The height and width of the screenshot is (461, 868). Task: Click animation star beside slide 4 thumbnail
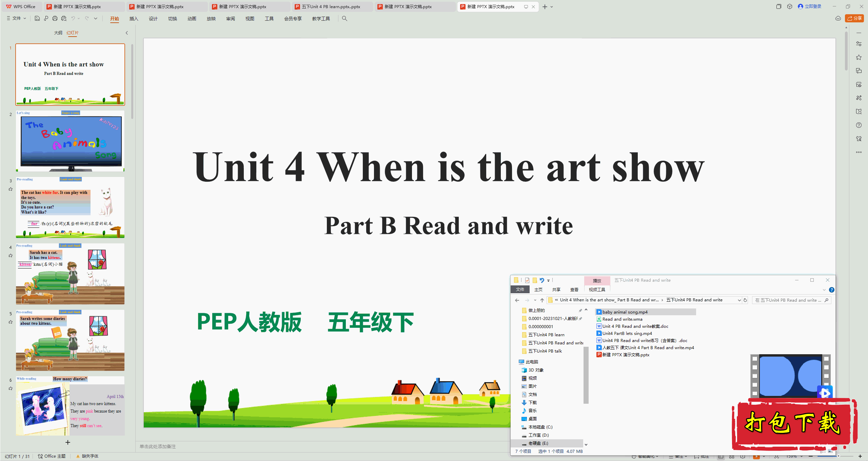point(11,256)
